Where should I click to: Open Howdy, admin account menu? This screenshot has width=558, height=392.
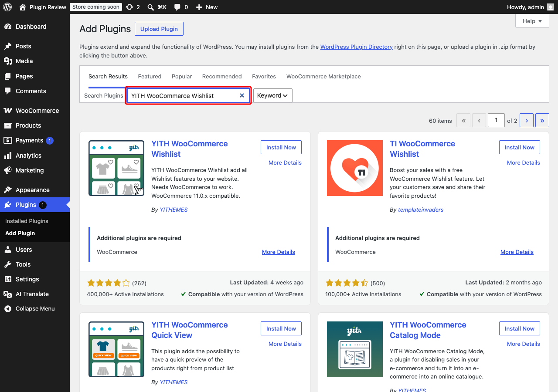point(531,7)
